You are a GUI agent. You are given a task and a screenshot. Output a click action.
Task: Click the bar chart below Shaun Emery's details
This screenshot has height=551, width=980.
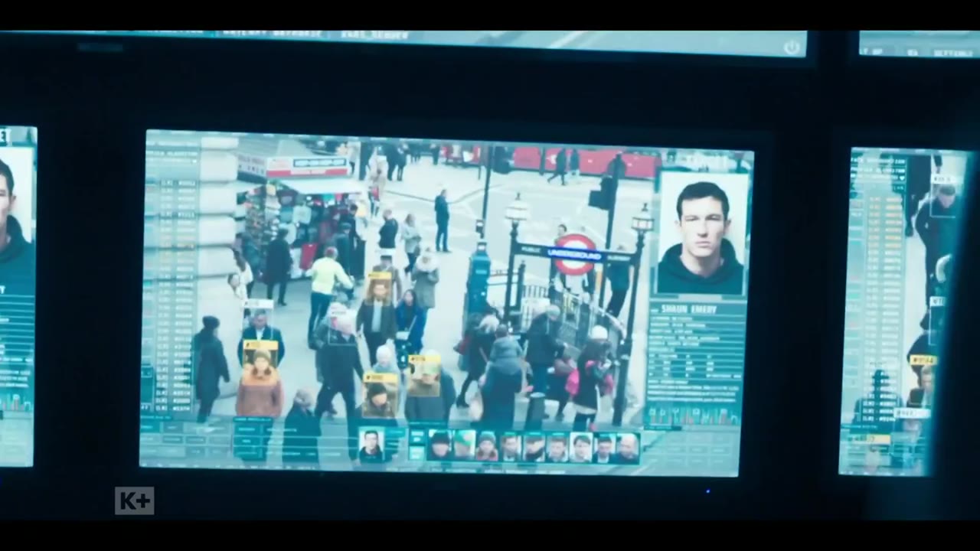tap(692, 415)
